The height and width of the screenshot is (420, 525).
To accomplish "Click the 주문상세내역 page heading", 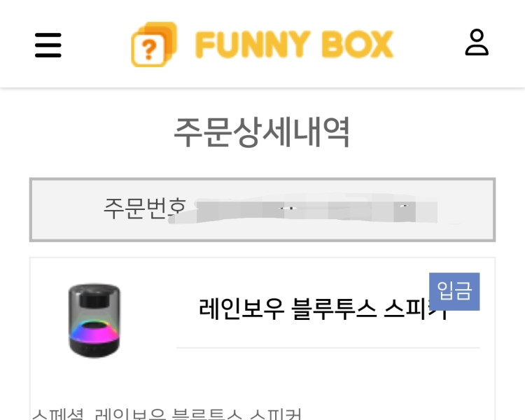I will [262, 132].
